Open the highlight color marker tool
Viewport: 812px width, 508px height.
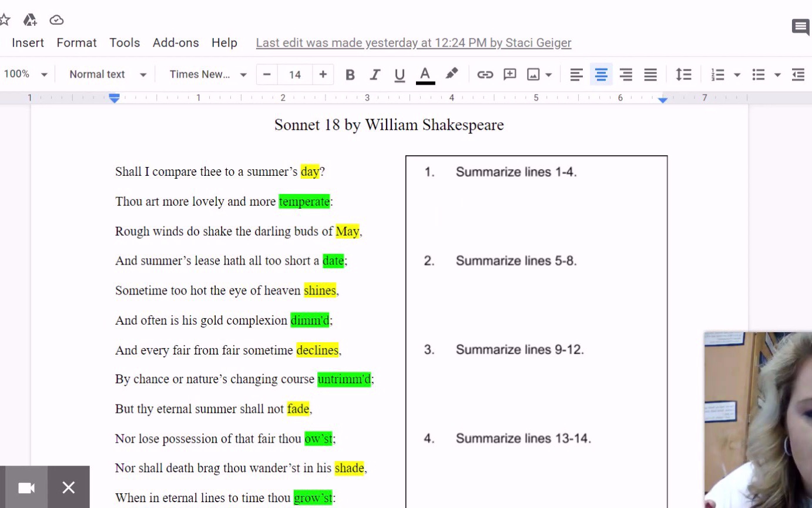[451, 74]
